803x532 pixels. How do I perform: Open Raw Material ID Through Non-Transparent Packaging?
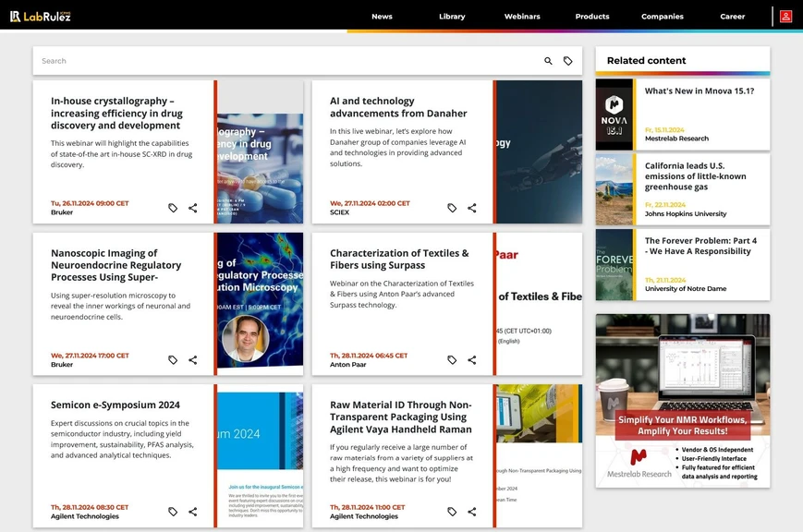[400, 417]
